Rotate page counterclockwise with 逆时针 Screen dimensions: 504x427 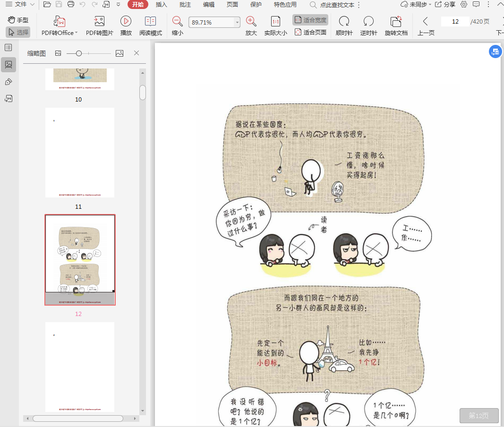pos(368,22)
